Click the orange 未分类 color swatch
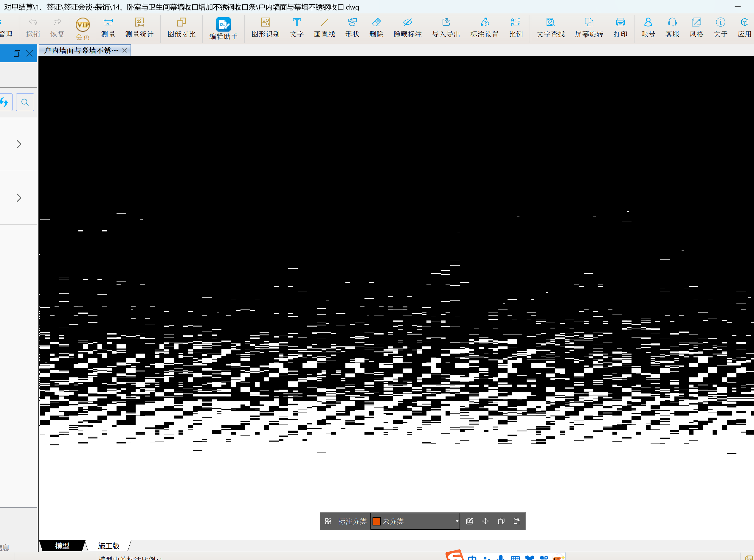The height and width of the screenshot is (560, 754). pyautogui.click(x=376, y=521)
